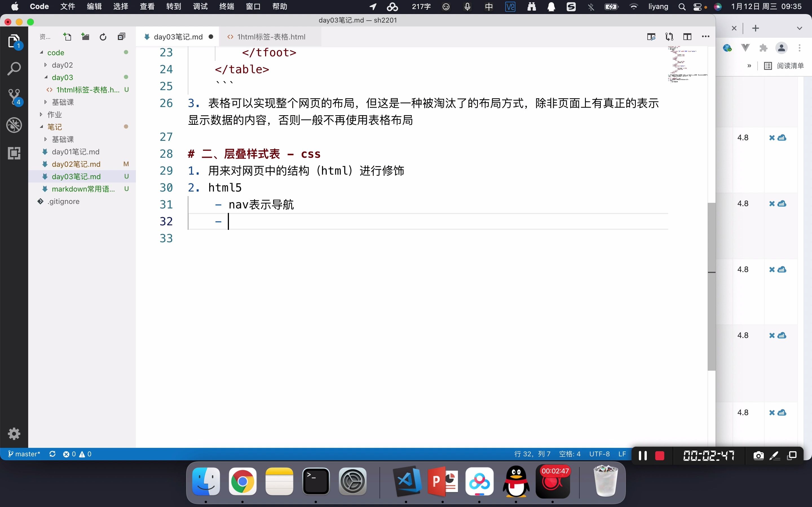Expand the 作业 folder
The image size is (812, 507).
click(x=55, y=114)
